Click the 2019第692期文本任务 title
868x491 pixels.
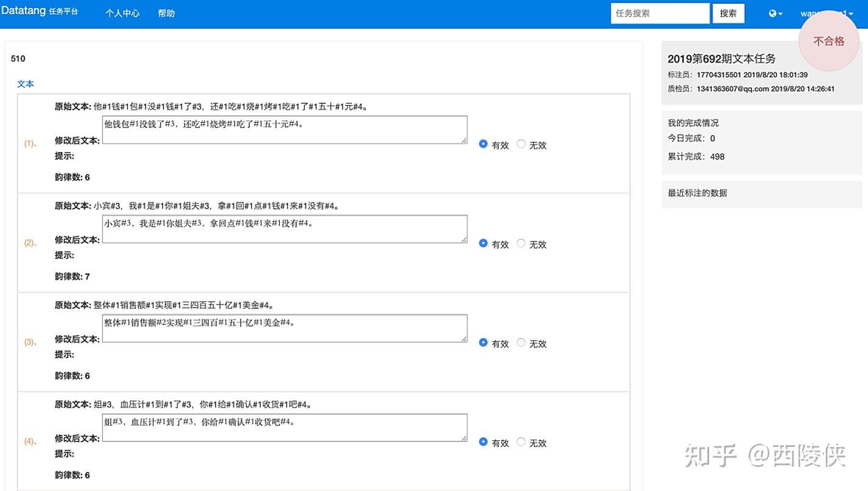click(x=721, y=59)
